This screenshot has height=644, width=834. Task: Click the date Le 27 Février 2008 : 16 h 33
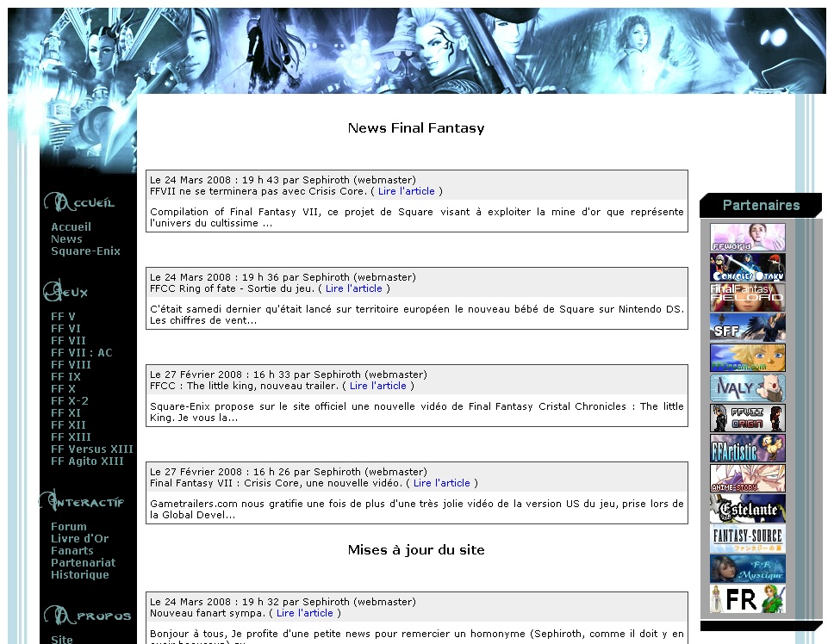coord(220,375)
